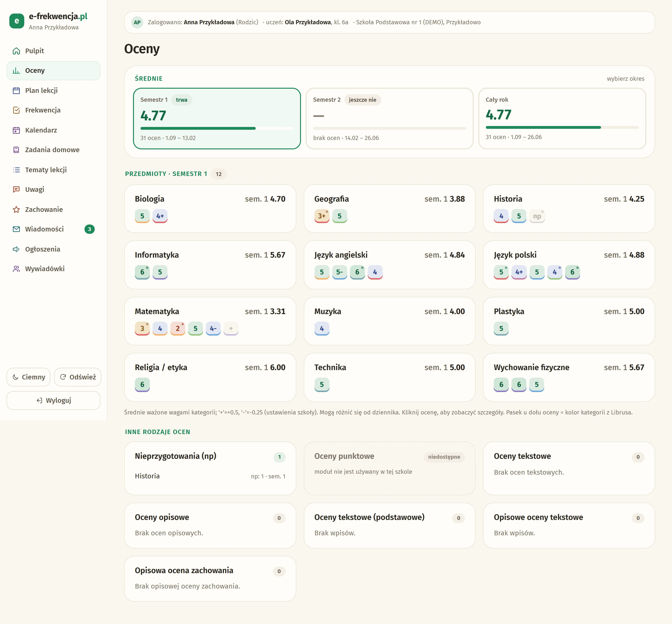Click the e-frekwencja green logo
Image resolution: width=672 pixels, height=624 pixels.
[x=17, y=21]
